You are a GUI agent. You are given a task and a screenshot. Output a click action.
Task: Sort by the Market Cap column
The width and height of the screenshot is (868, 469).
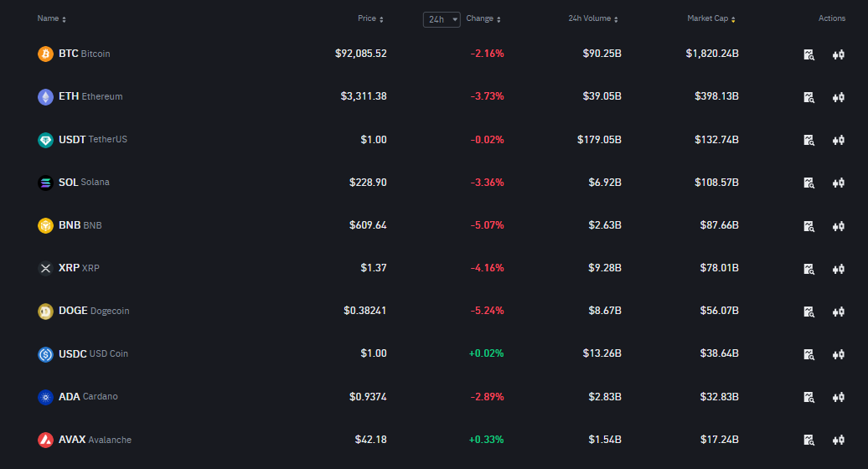coord(711,18)
